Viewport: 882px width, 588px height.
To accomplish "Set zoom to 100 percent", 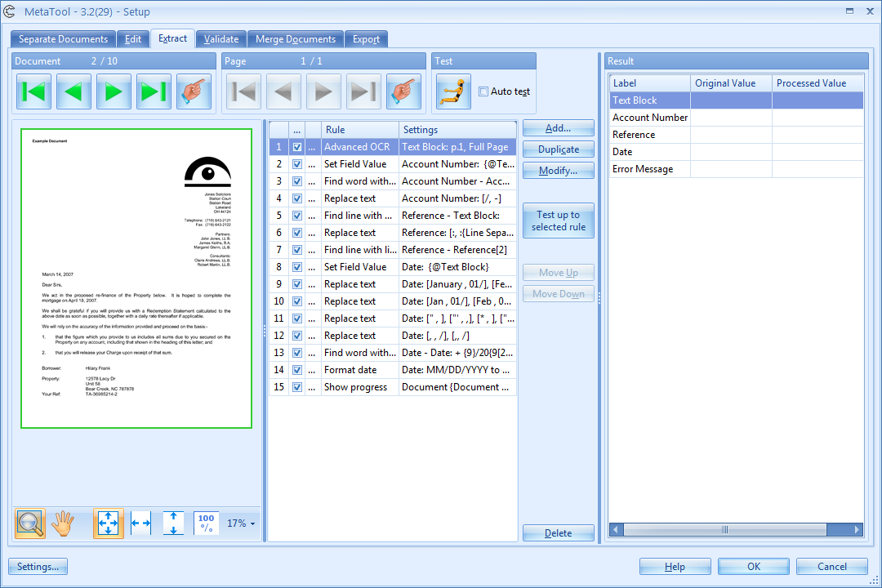I will [206, 523].
